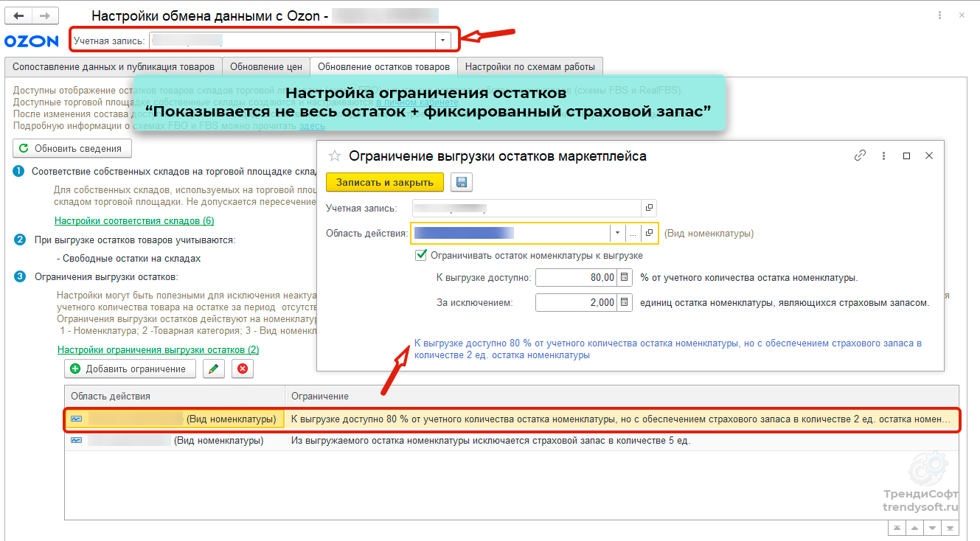Go back with the left arrow button
Viewport: 980px width, 541px height.
18,15
